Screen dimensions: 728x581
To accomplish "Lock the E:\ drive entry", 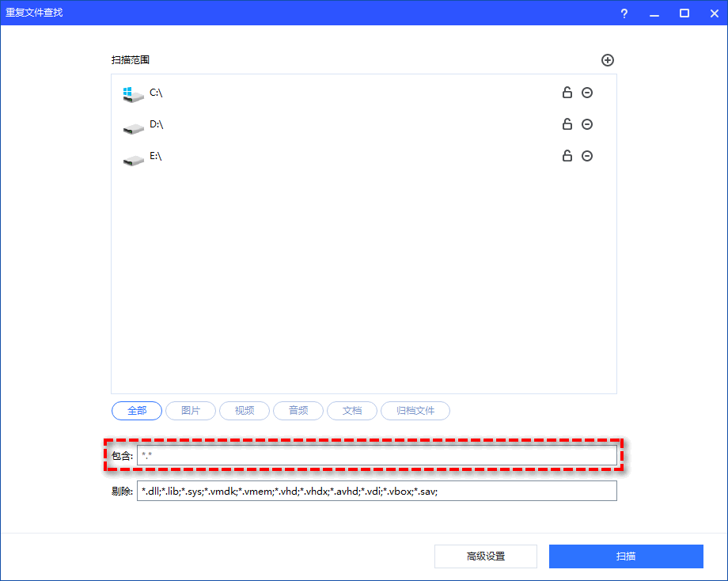I will click(x=567, y=156).
